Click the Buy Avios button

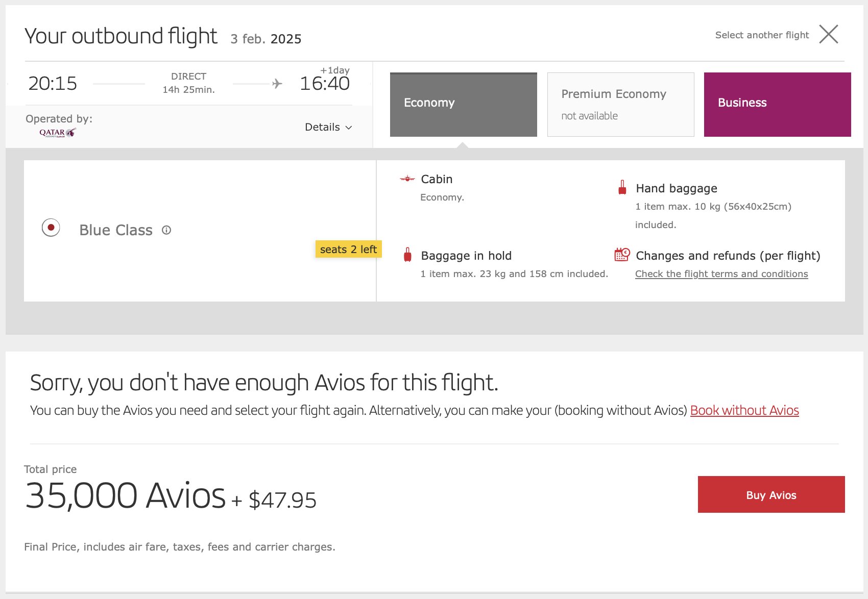coord(771,494)
